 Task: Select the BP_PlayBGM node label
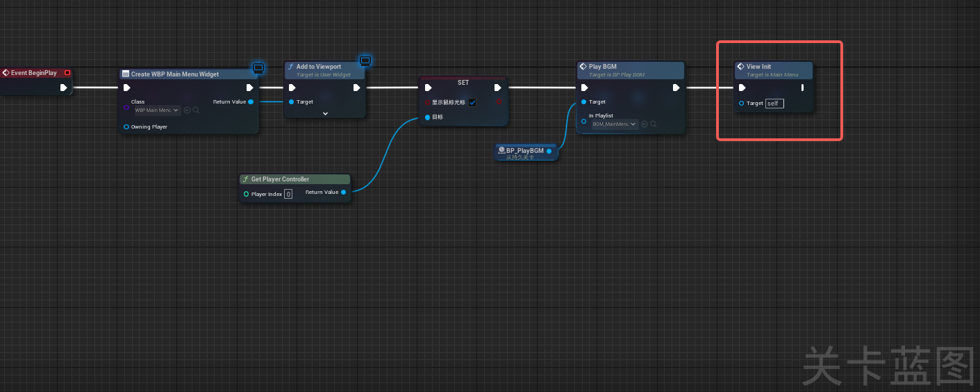coord(525,150)
